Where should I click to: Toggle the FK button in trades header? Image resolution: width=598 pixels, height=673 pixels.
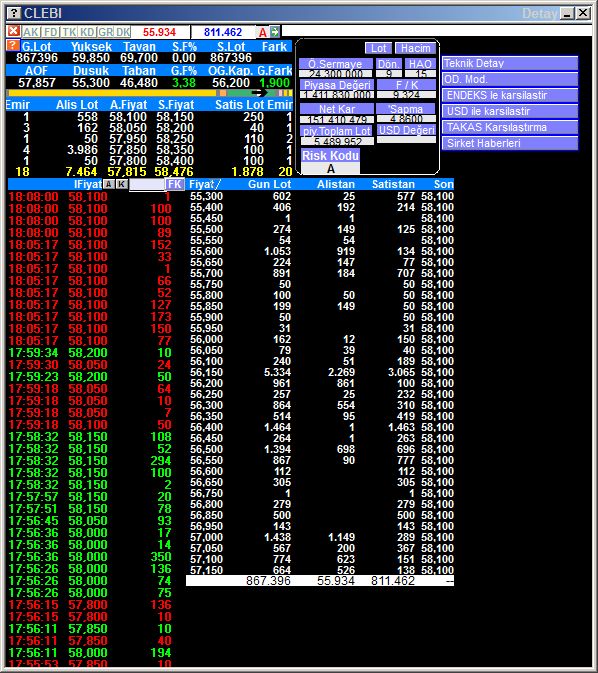tap(175, 184)
